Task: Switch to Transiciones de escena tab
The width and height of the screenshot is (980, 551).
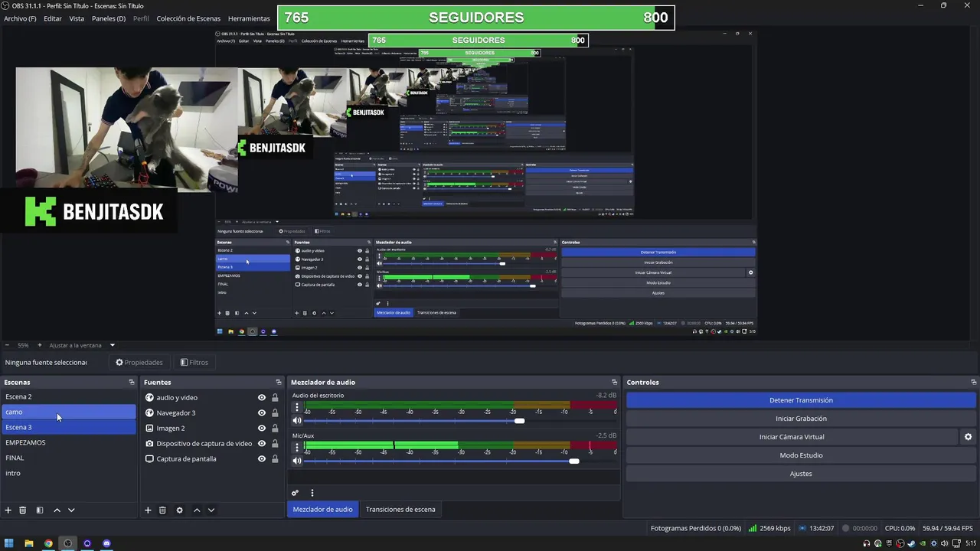Action: point(400,510)
